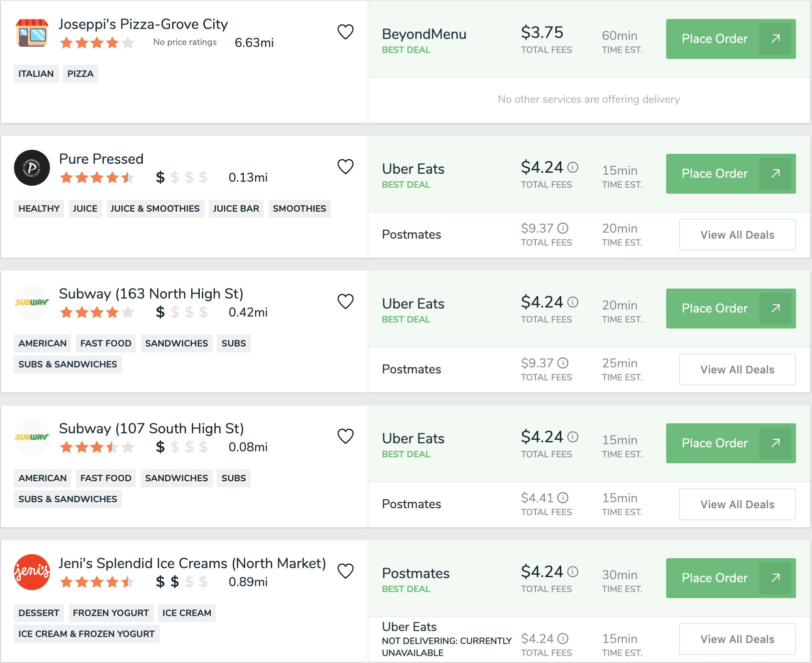Open Jeni's Splendid Ice Creams (North Market) title
The image size is (812, 663).
tap(192, 563)
